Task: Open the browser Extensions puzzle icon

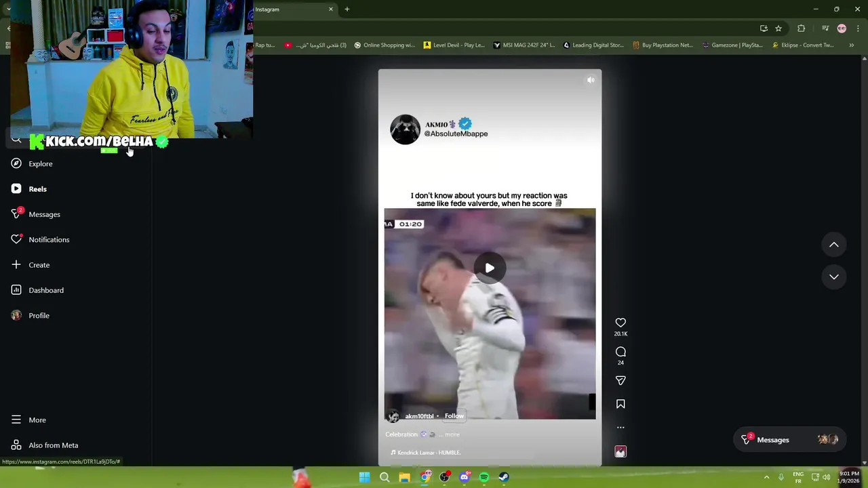Action: [x=802, y=28]
